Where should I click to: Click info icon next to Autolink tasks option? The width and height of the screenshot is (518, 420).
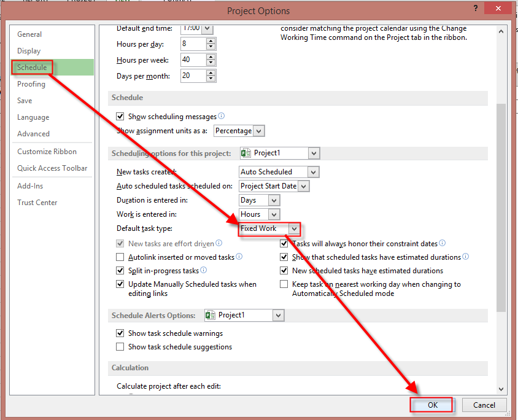[239, 257]
